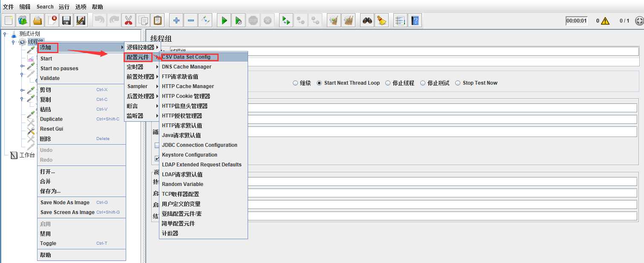Open the Search menu in menu bar

point(45,7)
